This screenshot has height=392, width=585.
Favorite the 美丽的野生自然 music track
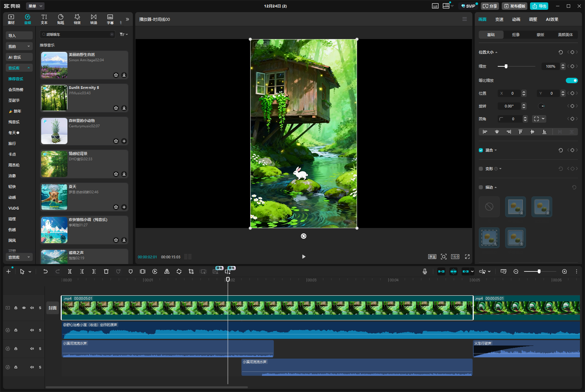[x=116, y=75]
